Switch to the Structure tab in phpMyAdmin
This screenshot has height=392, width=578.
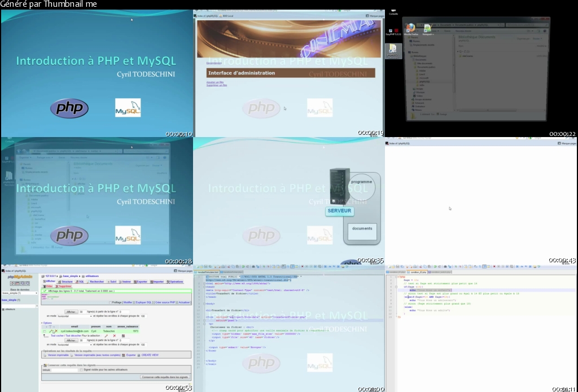(65, 281)
